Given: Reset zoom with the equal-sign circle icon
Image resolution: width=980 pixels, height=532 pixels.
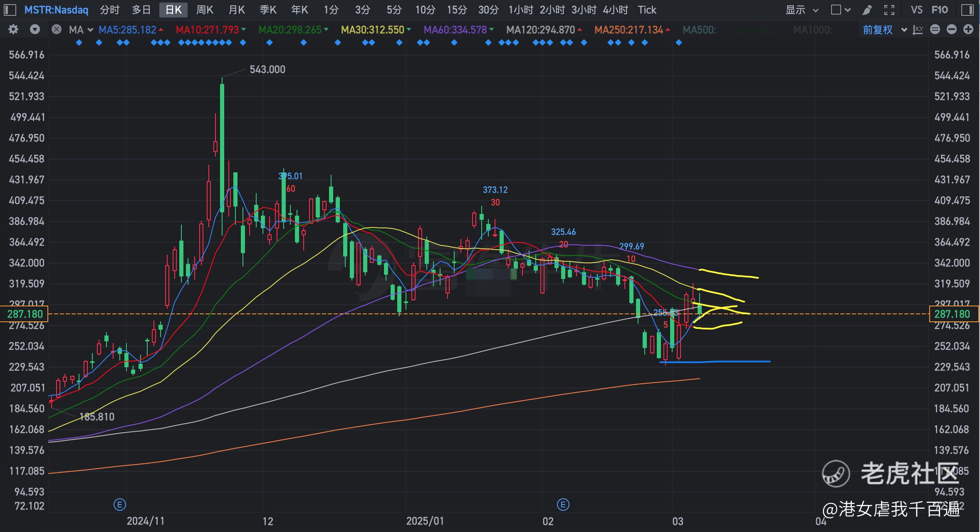Looking at the screenshot, I should coord(935,30).
